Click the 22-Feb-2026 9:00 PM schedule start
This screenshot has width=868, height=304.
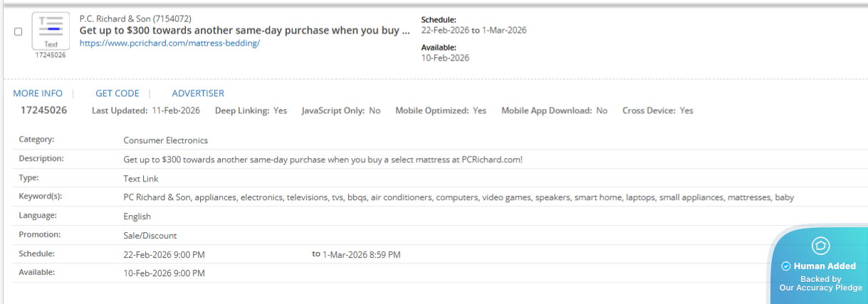[x=164, y=254]
